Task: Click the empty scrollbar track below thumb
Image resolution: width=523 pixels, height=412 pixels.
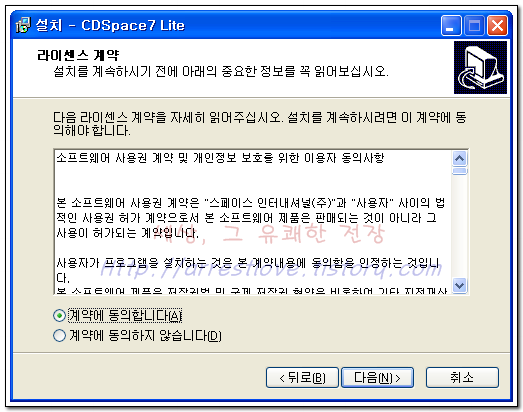Action: [460, 226]
